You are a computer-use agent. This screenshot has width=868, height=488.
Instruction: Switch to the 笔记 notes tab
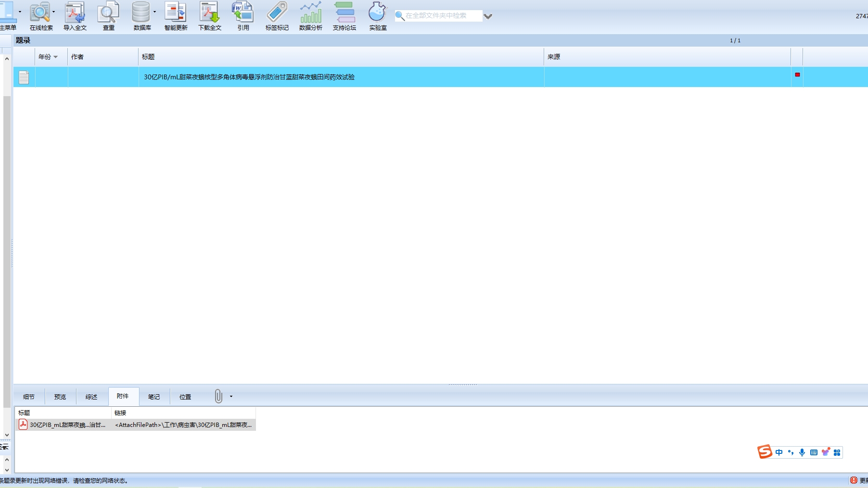(x=154, y=397)
